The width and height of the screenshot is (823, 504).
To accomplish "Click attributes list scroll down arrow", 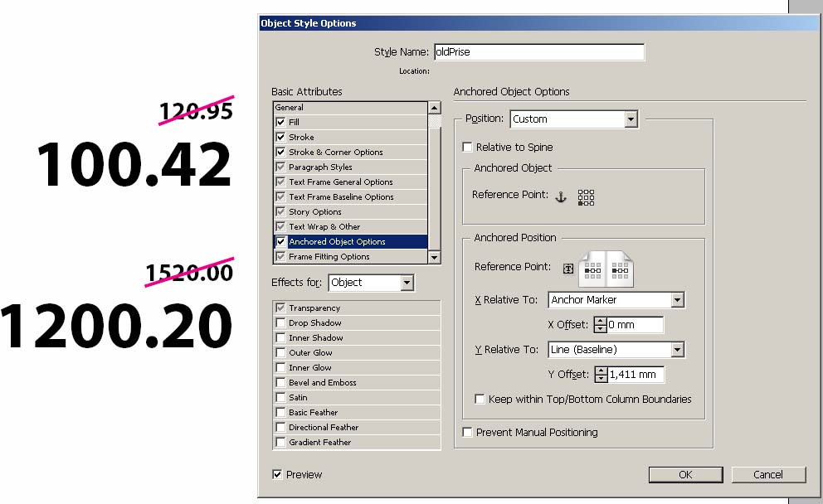I will [x=434, y=257].
